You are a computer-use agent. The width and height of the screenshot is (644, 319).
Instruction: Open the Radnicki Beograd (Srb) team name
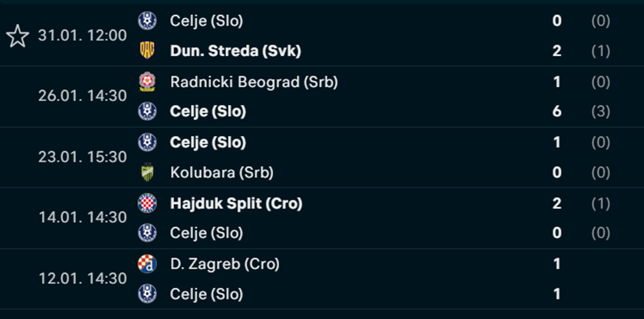coord(253,82)
